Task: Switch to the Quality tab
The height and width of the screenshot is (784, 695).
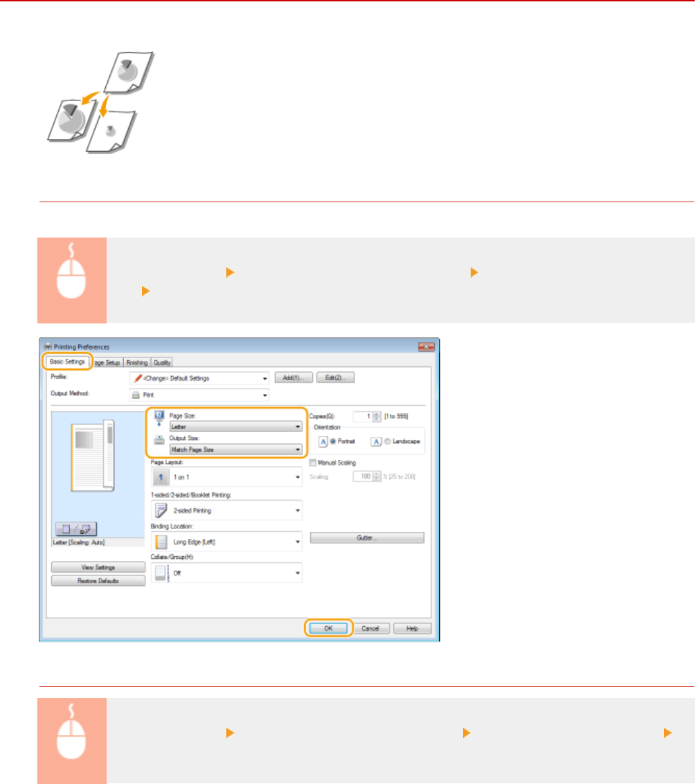Action: 162,362
